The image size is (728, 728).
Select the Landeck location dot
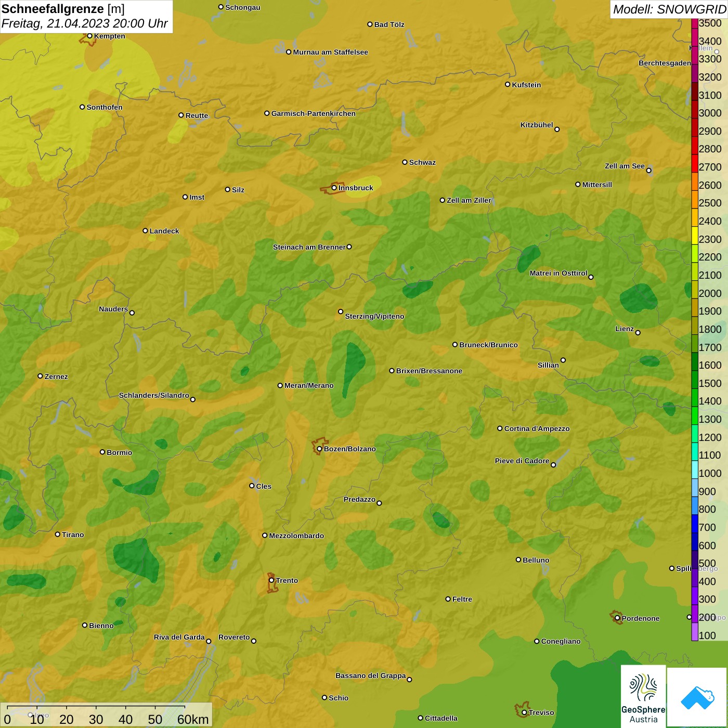[145, 230]
